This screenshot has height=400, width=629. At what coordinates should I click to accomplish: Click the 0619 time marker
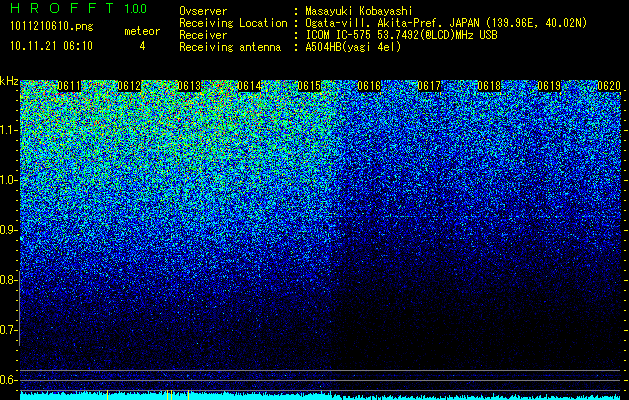(x=549, y=86)
